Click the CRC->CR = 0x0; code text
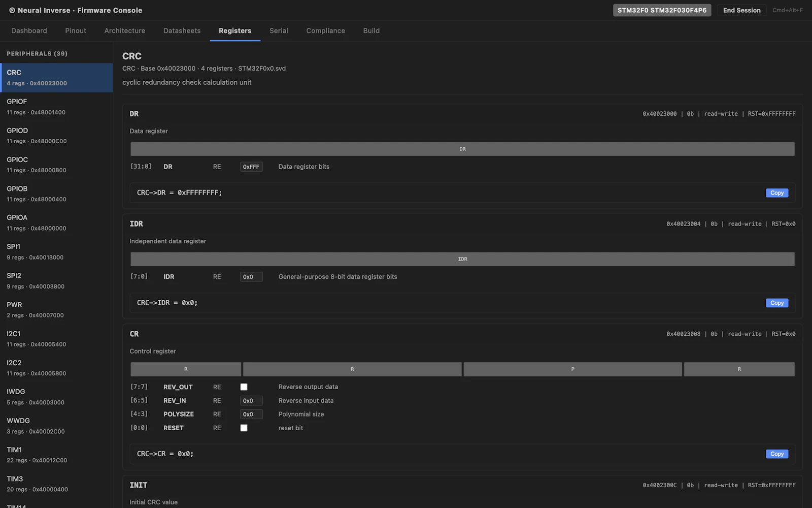This screenshot has height=508, width=812. coord(165,454)
